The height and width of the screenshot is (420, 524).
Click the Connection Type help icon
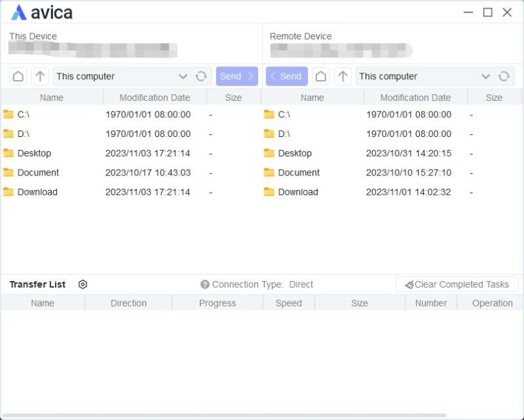(x=205, y=284)
